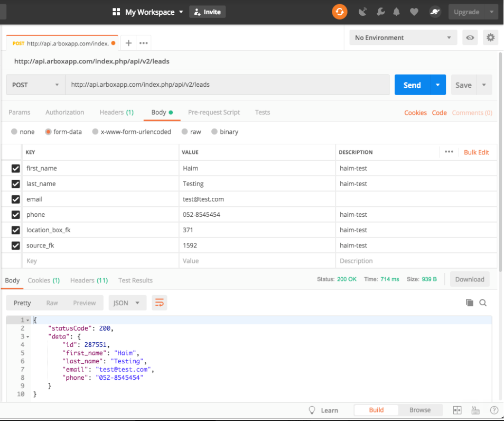This screenshot has width=504, height=421.
Task: Open the satellite API network icon
Action: (x=363, y=11)
